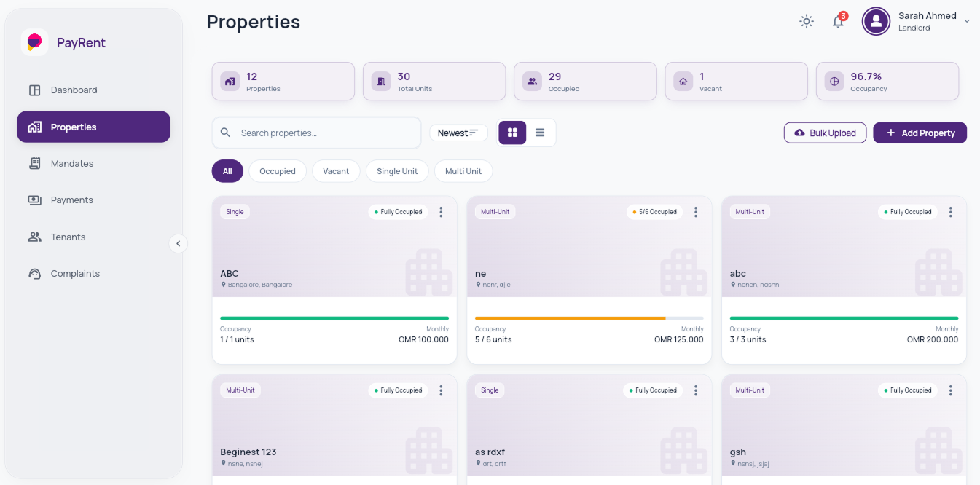Click the Vacant house icon

[x=683, y=82]
